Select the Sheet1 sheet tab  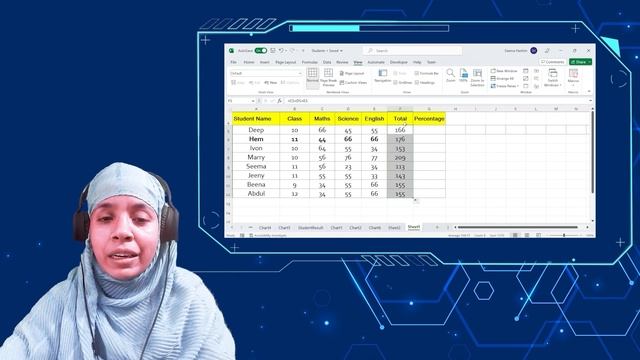(x=413, y=227)
